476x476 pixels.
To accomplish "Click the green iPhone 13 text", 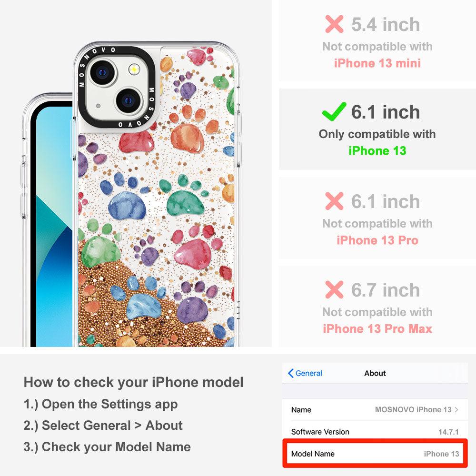I will (377, 150).
